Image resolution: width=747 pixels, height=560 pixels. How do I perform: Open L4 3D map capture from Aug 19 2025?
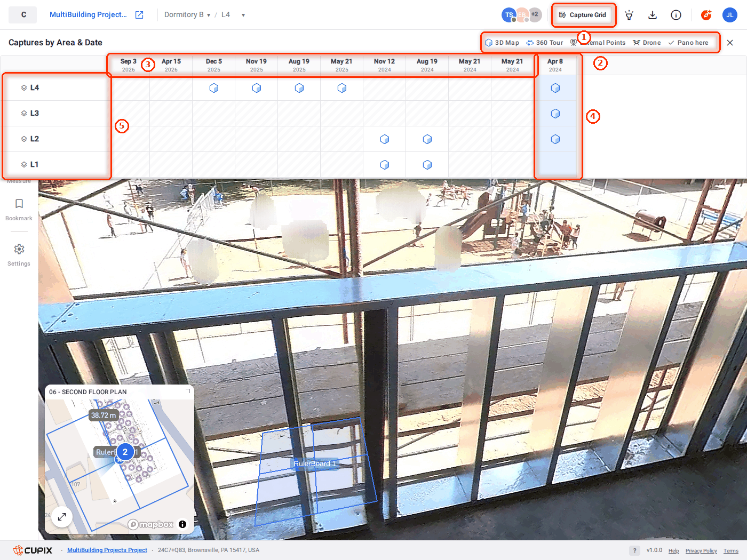(299, 88)
